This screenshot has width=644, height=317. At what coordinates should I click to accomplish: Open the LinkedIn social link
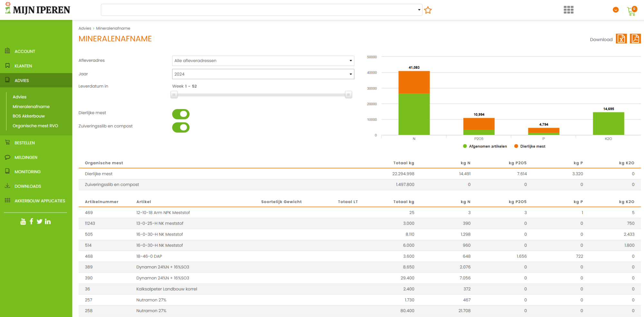(x=48, y=221)
